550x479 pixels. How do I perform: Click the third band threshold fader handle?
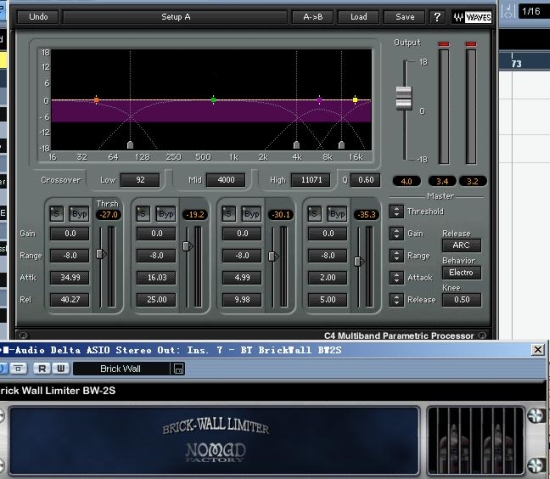(273, 256)
